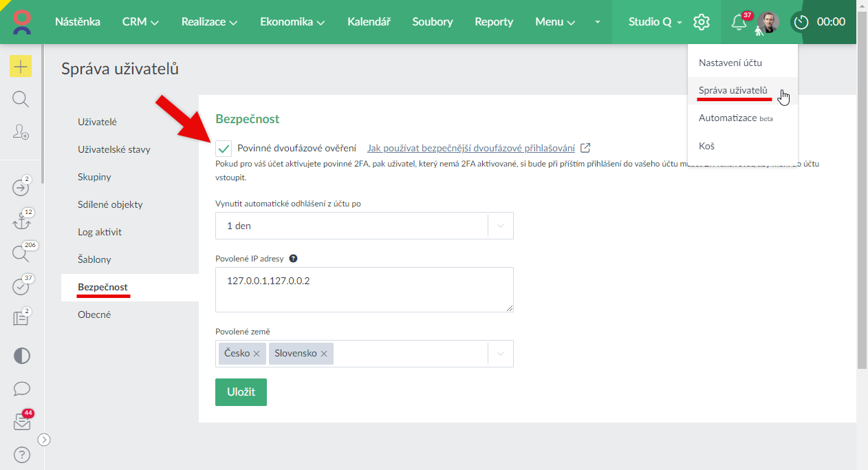The width and height of the screenshot is (868, 470).
Task: Open the help question mark icon
Action: coord(21,455)
